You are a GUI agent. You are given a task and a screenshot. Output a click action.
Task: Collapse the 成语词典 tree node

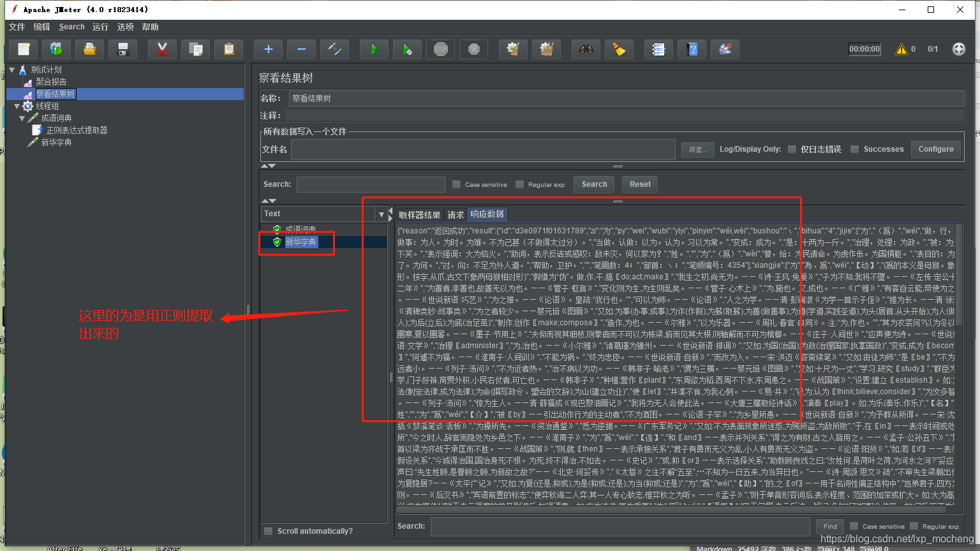pyautogui.click(x=22, y=118)
